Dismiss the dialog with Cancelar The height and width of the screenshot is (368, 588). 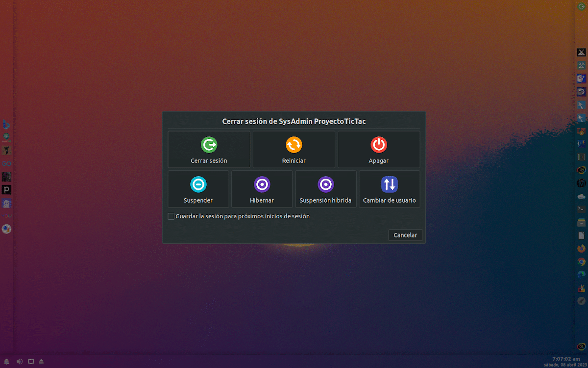[x=405, y=235]
